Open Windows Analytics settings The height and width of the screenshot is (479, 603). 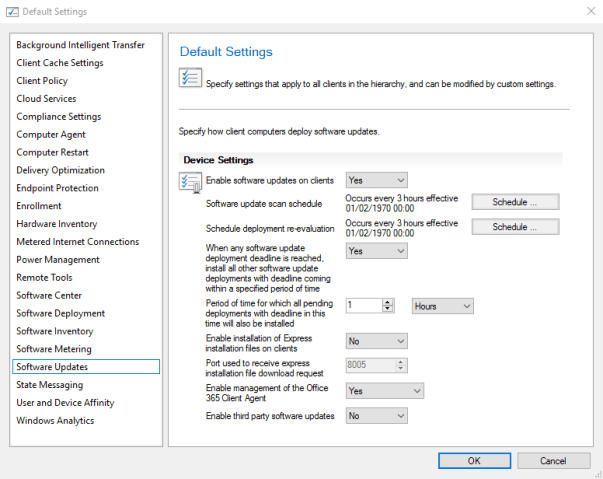coord(55,421)
